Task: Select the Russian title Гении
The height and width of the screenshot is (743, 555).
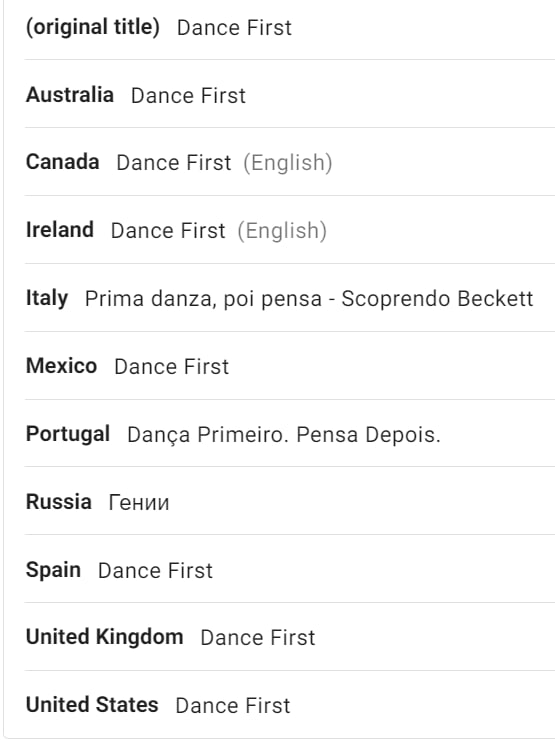Action: click(x=139, y=503)
